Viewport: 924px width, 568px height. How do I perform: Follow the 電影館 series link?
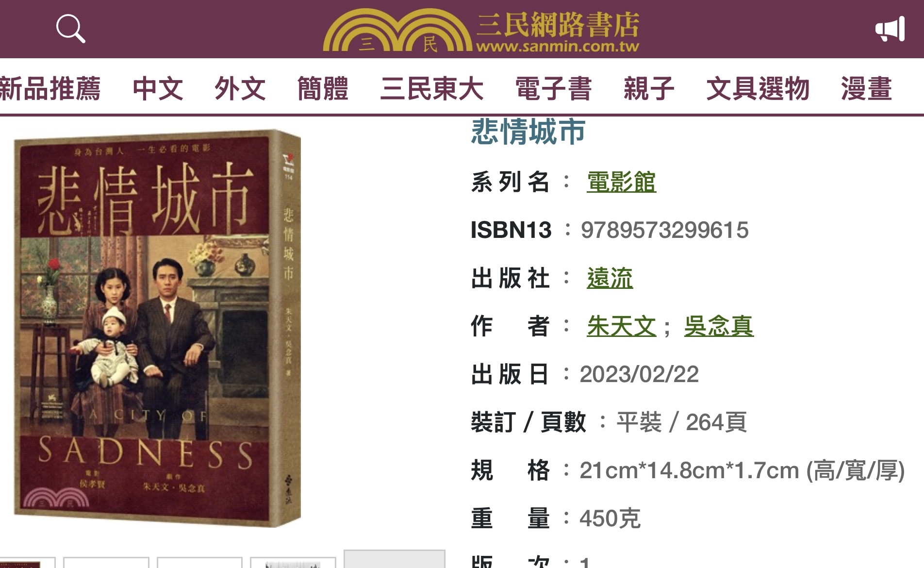point(621,182)
